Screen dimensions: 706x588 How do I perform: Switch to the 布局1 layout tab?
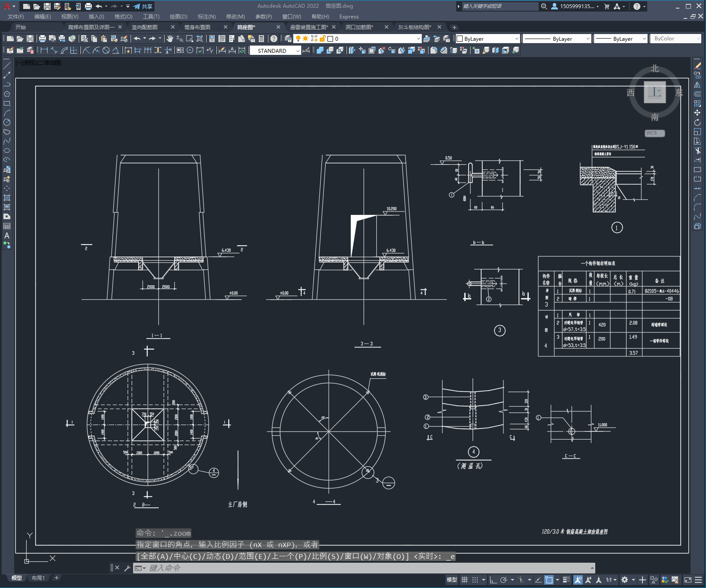(38, 578)
